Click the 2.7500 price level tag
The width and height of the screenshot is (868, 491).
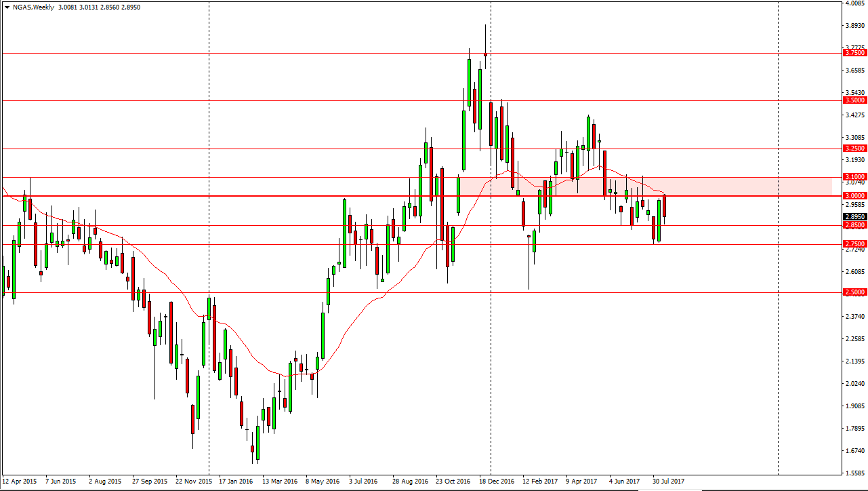click(853, 244)
